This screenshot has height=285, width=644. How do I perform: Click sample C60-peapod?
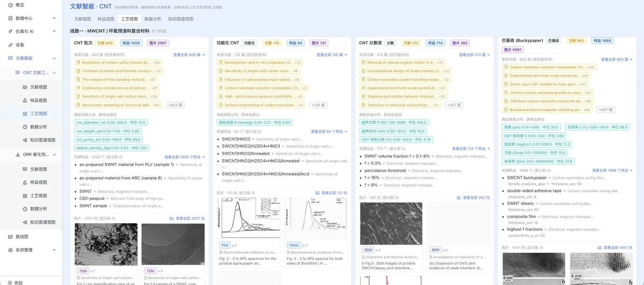click(92, 199)
